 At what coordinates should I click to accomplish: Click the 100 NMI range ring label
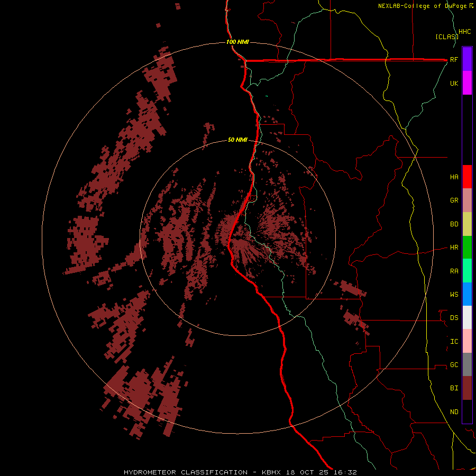(x=237, y=42)
